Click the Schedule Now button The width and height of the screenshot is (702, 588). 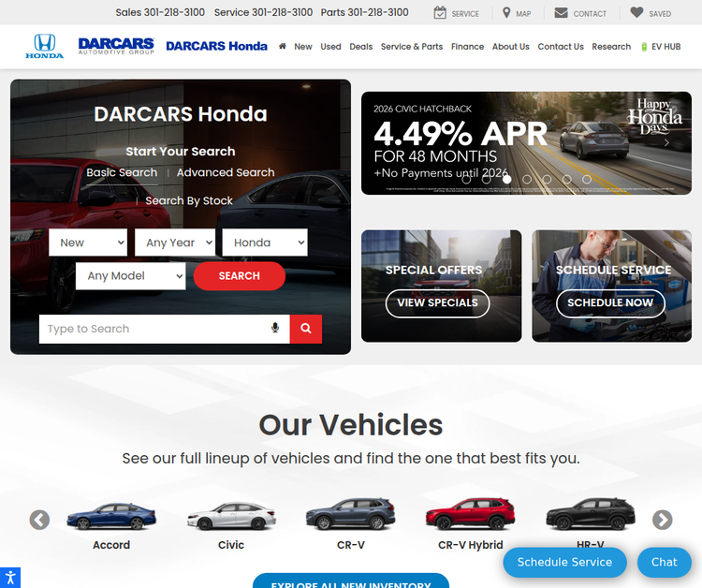610,303
